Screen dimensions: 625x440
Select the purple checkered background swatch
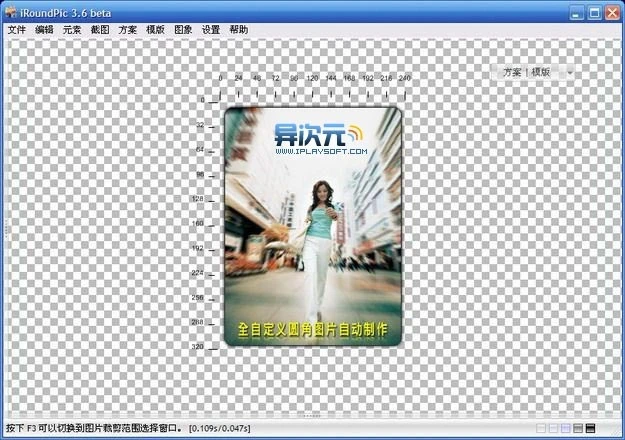point(566,428)
